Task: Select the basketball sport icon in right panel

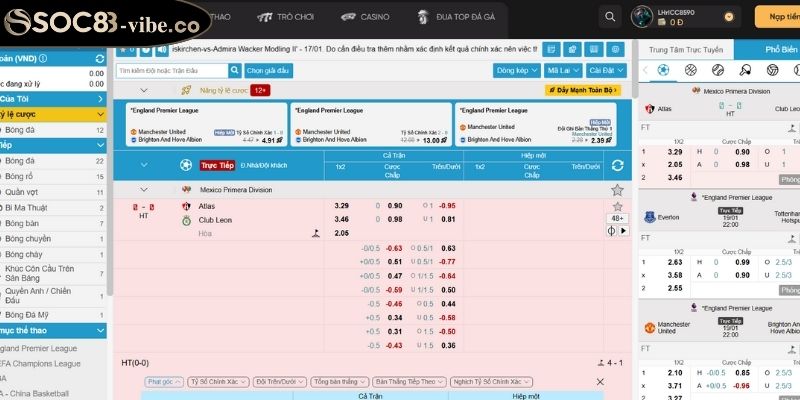Action: pyautogui.click(x=690, y=71)
